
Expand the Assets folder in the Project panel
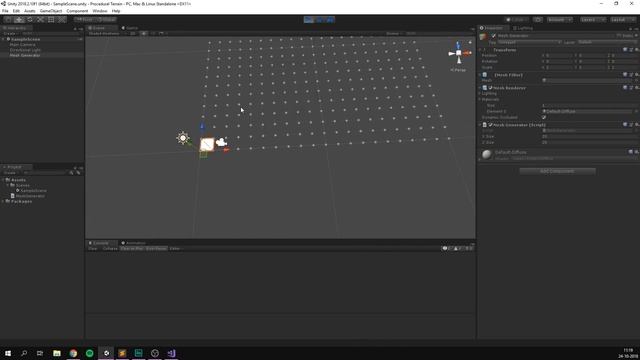click(x=4, y=180)
